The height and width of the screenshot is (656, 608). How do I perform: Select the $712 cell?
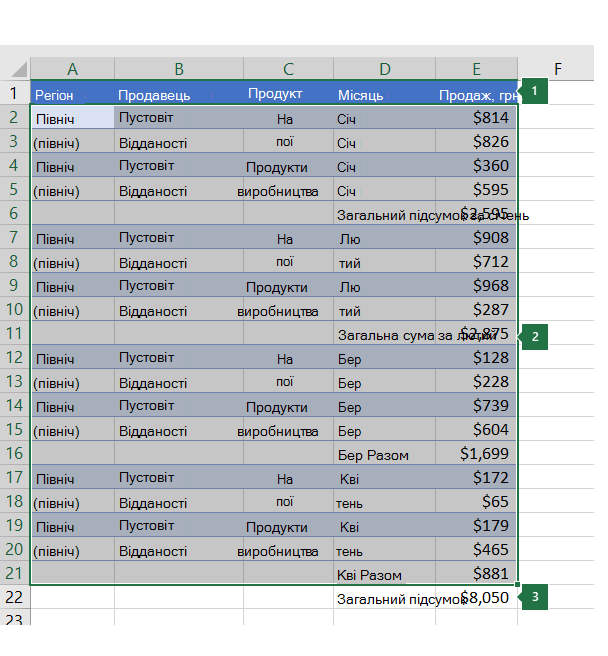(x=476, y=261)
